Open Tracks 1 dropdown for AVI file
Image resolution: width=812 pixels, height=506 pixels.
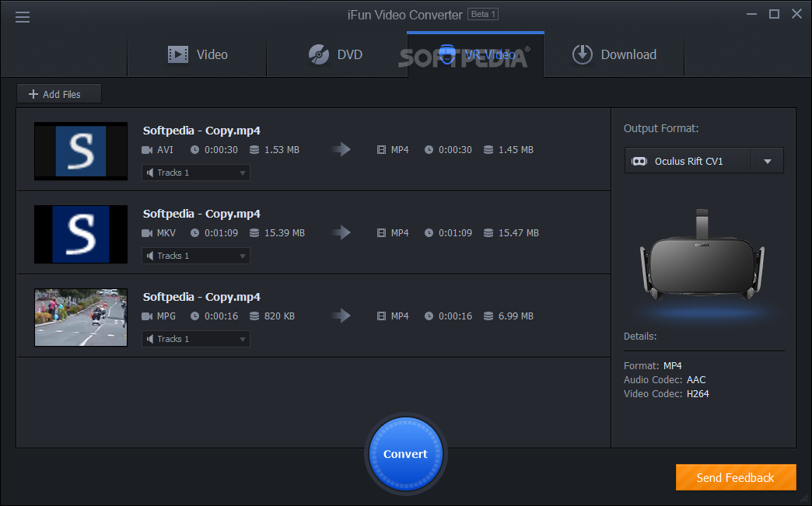pos(196,173)
